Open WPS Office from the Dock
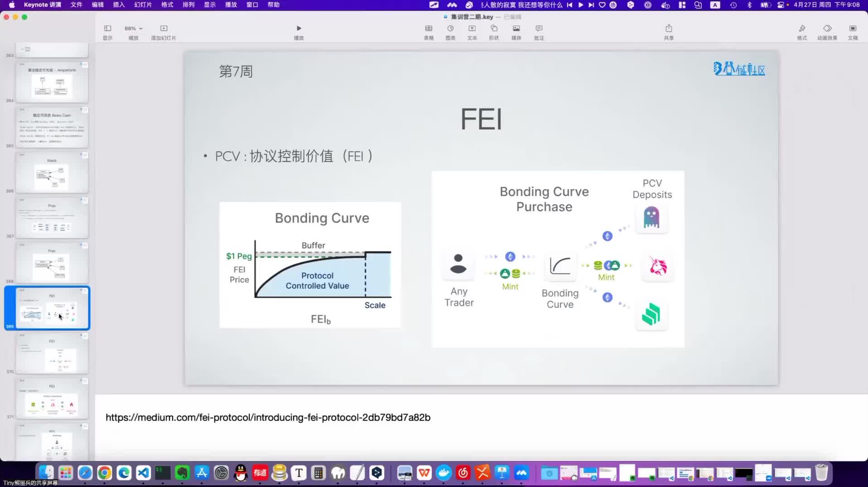 (424, 473)
